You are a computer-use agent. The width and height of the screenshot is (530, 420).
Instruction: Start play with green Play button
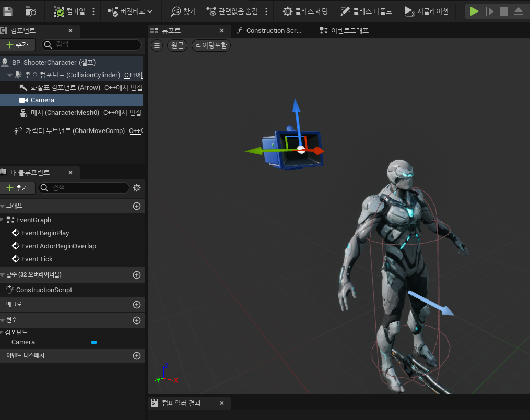(474, 11)
